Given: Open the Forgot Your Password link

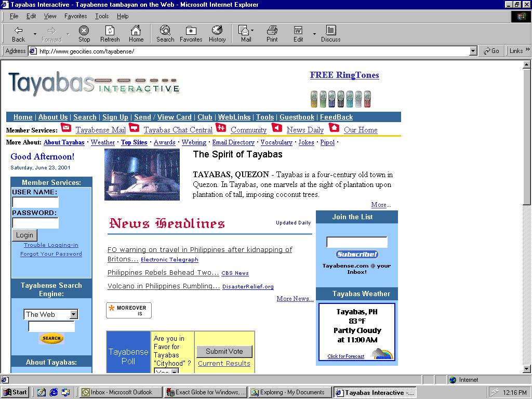Looking at the screenshot, I should [51, 254].
